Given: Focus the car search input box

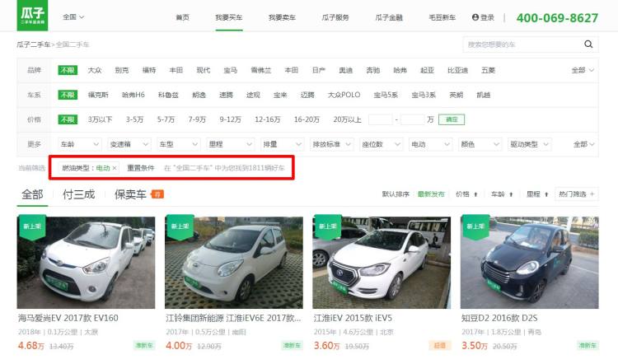Looking at the screenshot, I should (x=522, y=44).
